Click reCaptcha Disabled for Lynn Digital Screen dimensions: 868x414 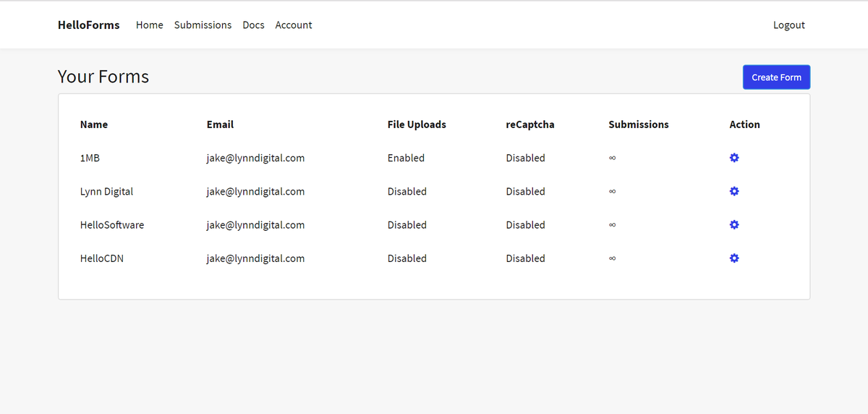click(526, 191)
